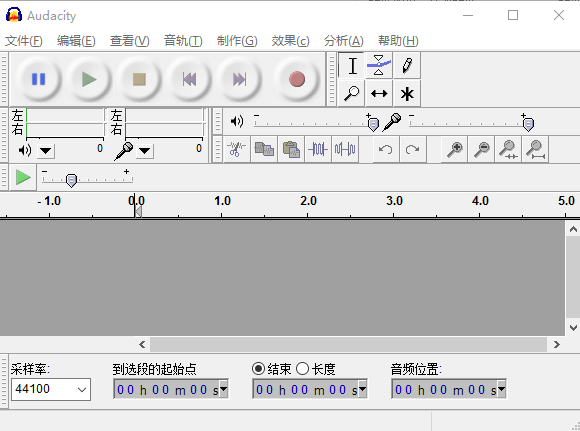Click the mixer toolbar output speaker icon
Viewport: 580px width, 431px height.
coord(237,121)
